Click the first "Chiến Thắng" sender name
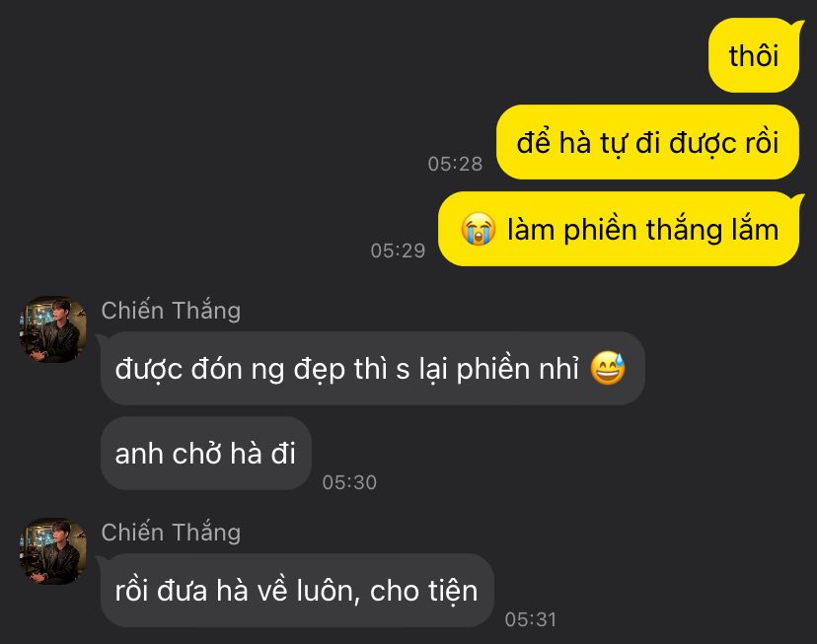The width and height of the screenshot is (817, 644). click(171, 311)
